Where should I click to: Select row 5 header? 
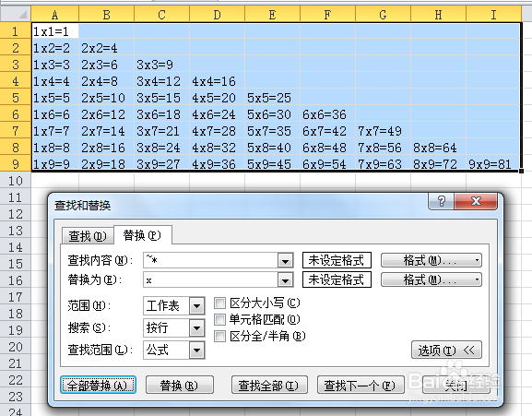tap(16, 98)
